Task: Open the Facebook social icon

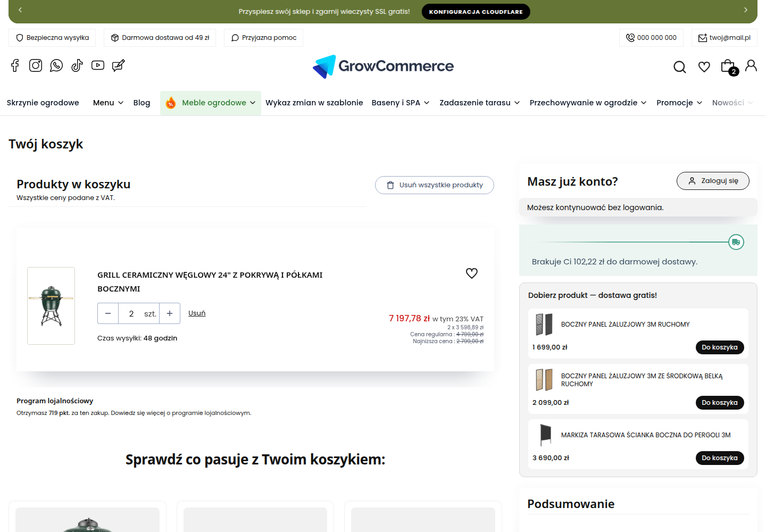Action: [x=15, y=65]
